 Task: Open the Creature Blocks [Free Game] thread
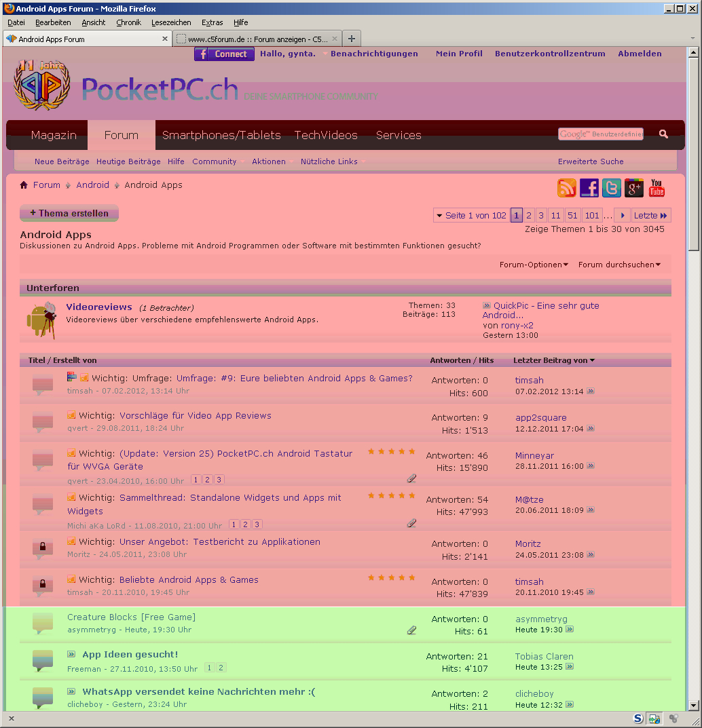click(x=131, y=617)
